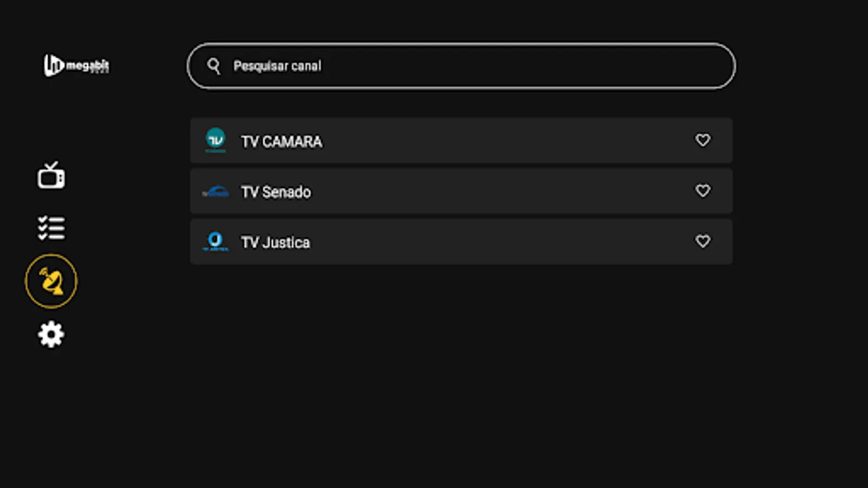This screenshot has height=488, width=868.
Task: Open the live TV sidebar icon
Action: pyautogui.click(x=51, y=176)
